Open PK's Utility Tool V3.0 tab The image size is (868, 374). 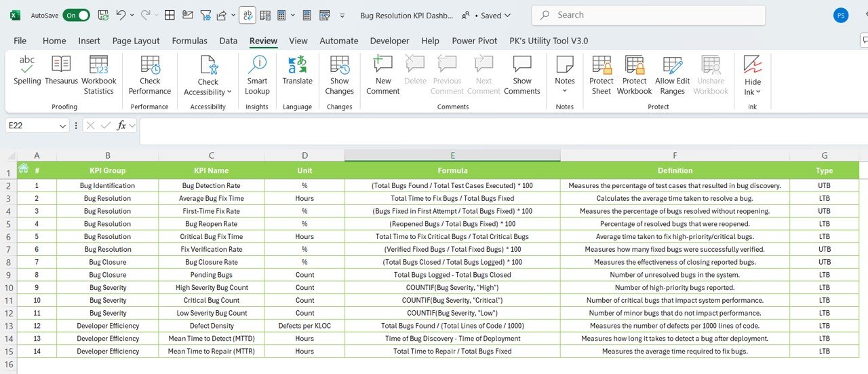point(549,41)
